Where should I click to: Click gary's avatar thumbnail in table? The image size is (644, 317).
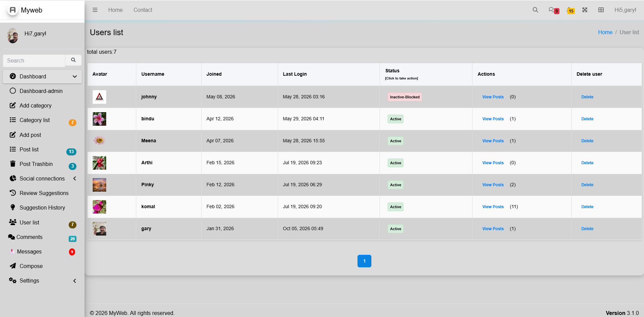pyautogui.click(x=99, y=229)
